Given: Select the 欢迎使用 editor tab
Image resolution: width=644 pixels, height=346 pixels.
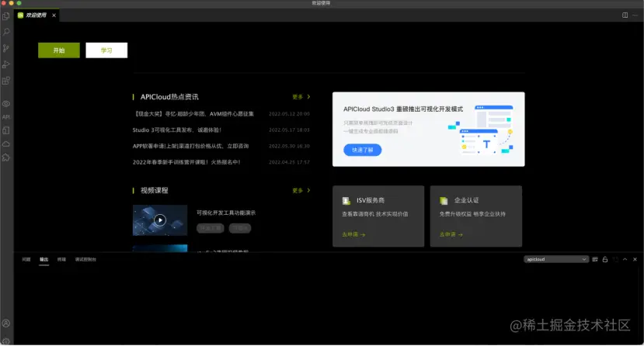Looking at the screenshot, I should (37, 16).
